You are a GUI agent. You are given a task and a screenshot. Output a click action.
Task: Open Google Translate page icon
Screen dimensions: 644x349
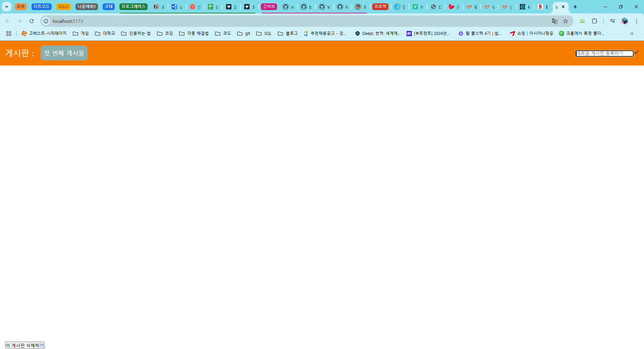tap(555, 21)
